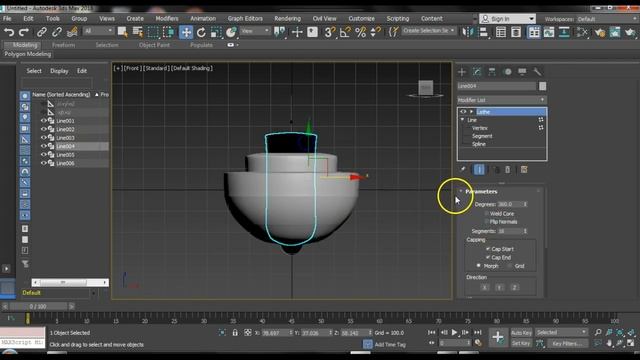Open the Motion command panel tab
This screenshot has height=360, width=640.
507,72
